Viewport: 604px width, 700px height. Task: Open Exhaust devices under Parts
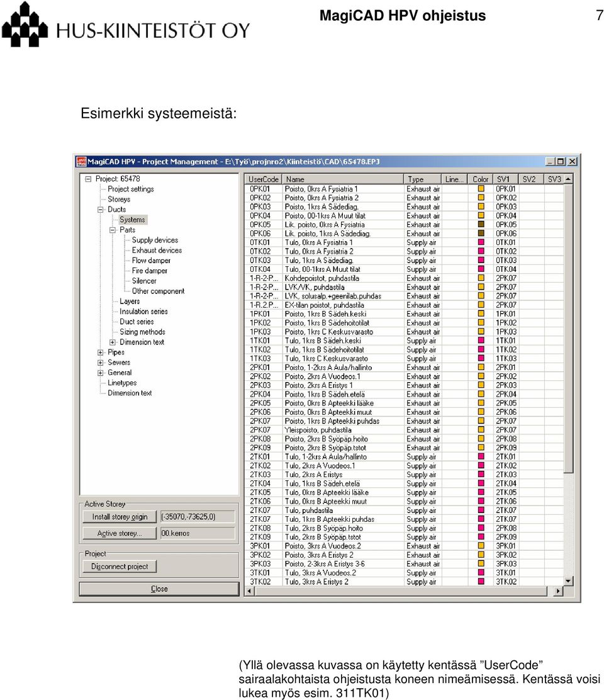[157, 251]
